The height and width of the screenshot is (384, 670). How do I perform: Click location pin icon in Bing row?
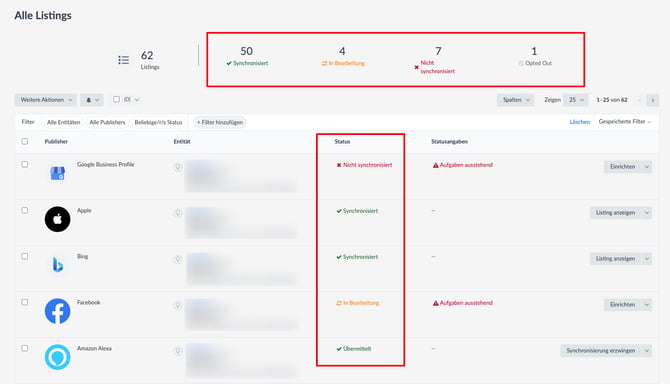coord(178,259)
